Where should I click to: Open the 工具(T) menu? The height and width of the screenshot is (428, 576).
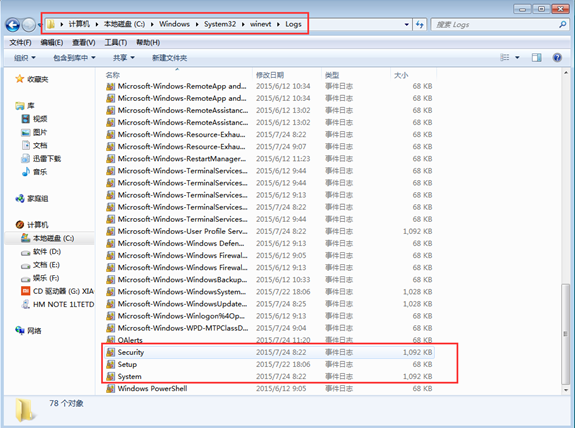click(x=116, y=43)
